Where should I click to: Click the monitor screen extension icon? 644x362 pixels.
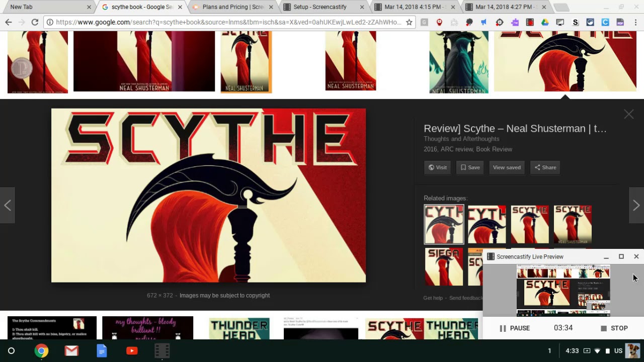point(560,22)
